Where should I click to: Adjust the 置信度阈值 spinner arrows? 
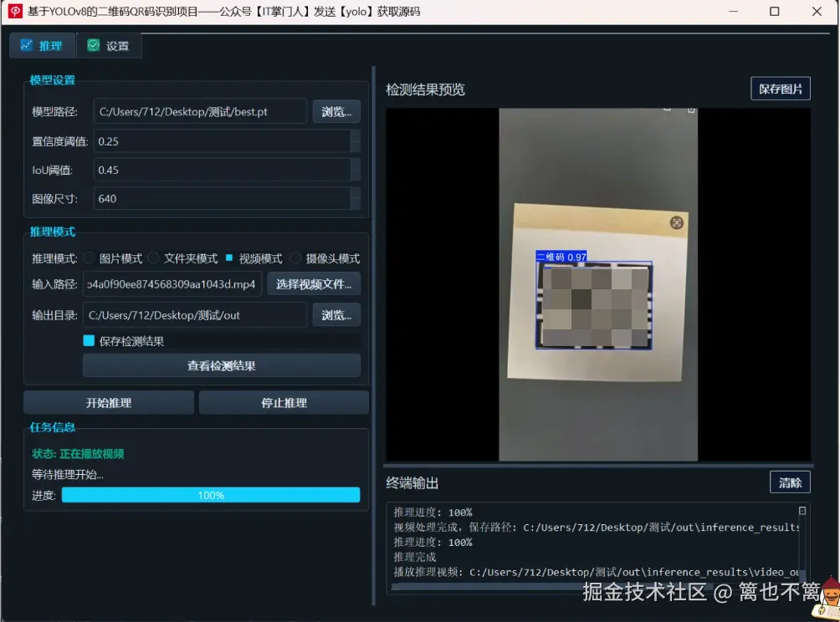click(x=356, y=141)
